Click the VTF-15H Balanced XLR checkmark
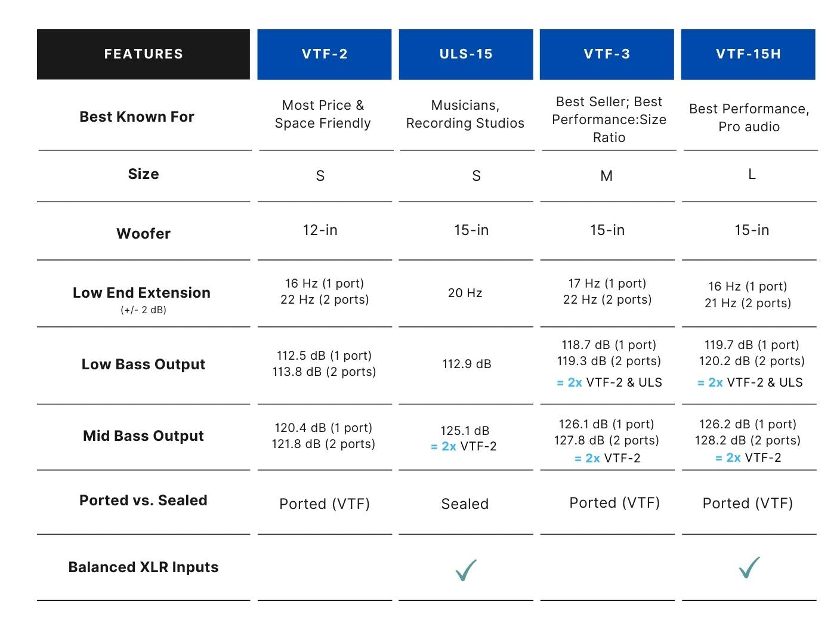The image size is (840, 630). (749, 567)
